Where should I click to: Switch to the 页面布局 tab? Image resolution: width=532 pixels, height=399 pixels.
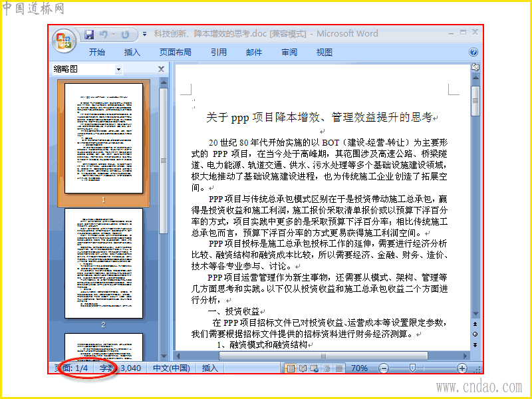(176, 53)
